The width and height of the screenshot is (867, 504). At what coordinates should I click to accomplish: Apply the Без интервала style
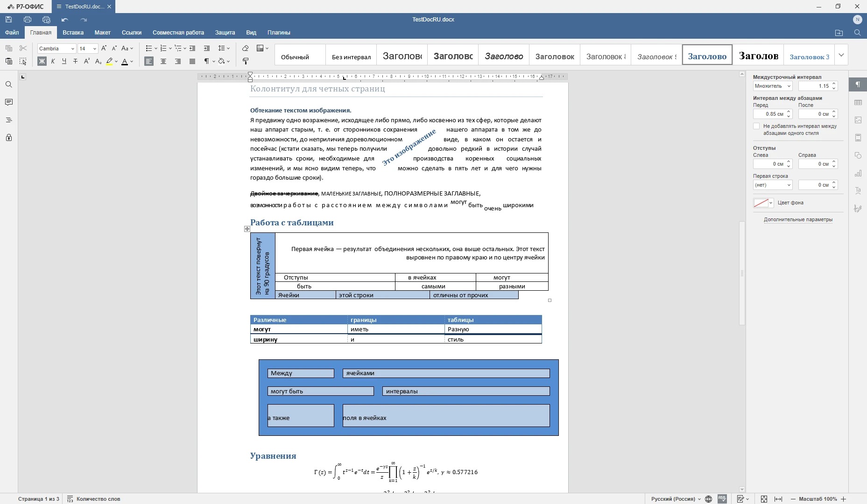coord(351,55)
